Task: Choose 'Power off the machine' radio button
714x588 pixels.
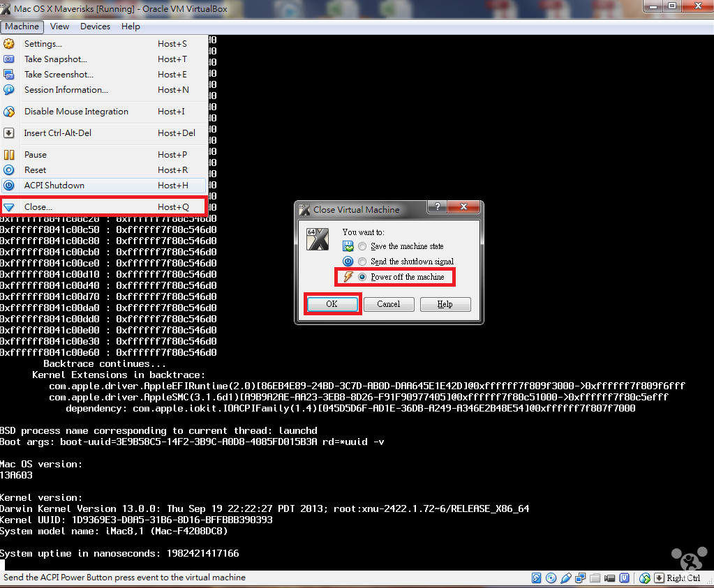Action: pos(362,277)
